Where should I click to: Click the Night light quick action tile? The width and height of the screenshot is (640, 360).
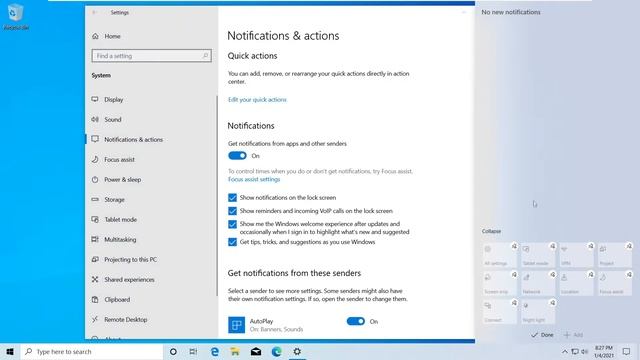click(x=537, y=312)
